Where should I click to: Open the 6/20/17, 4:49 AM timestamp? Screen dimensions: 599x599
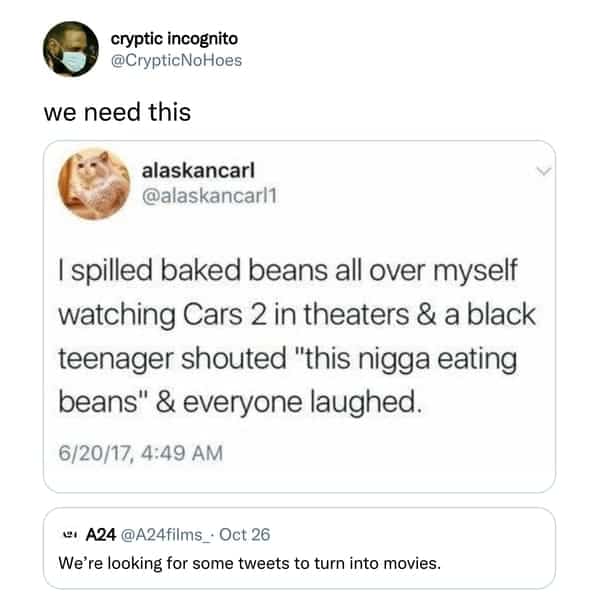point(141,453)
